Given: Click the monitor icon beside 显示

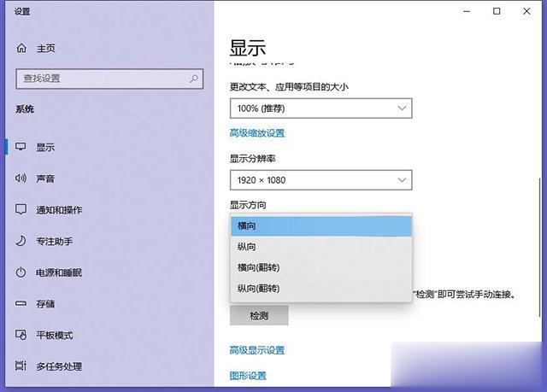Looking at the screenshot, I should (x=21, y=147).
